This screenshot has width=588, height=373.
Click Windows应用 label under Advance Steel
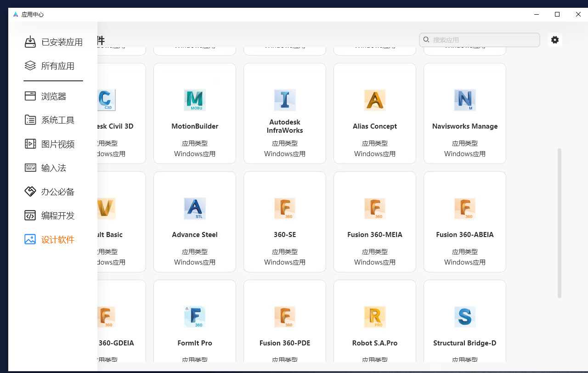[x=195, y=262]
